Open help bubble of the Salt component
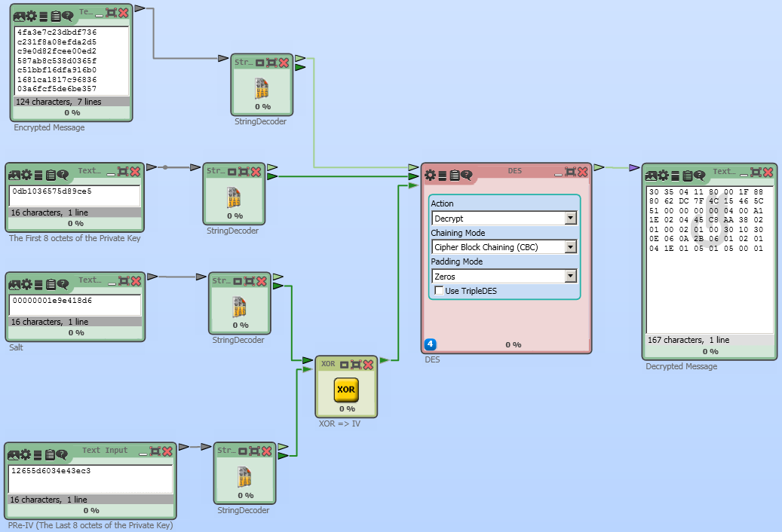 [63, 284]
